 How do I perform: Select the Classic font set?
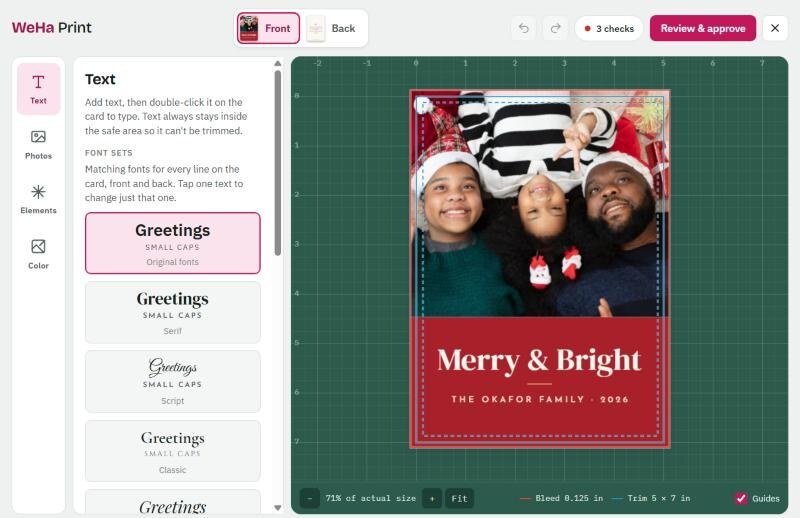point(172,451)
